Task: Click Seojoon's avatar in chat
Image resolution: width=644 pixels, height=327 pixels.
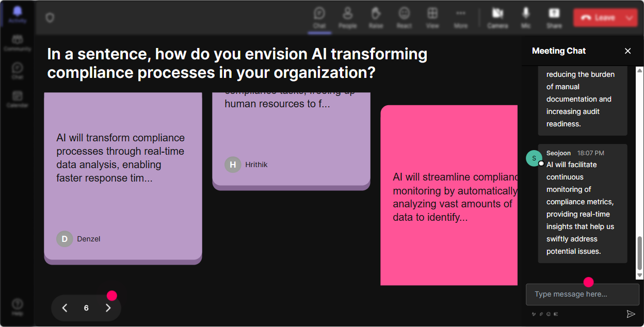Action: point(534,158)
